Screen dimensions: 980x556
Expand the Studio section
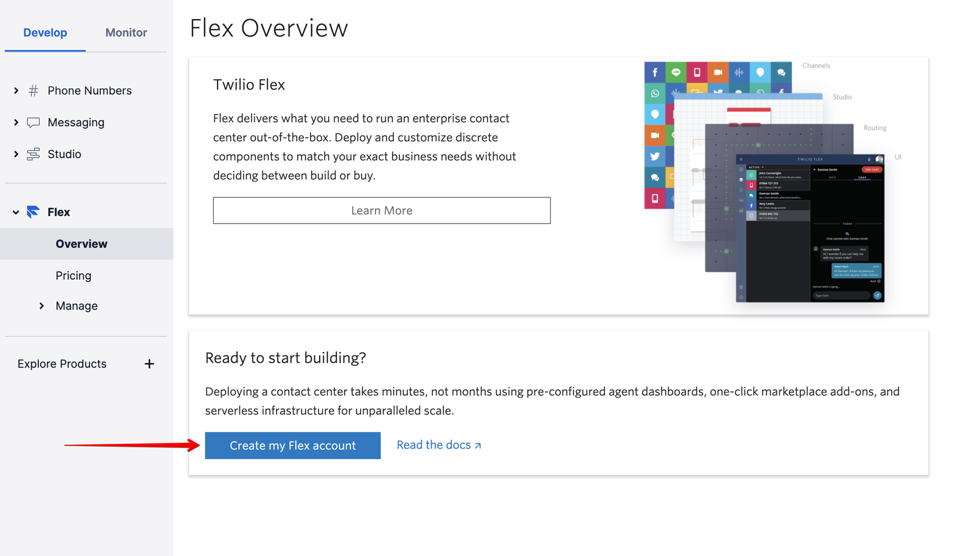pyautogui.click(x=16, y=154)
